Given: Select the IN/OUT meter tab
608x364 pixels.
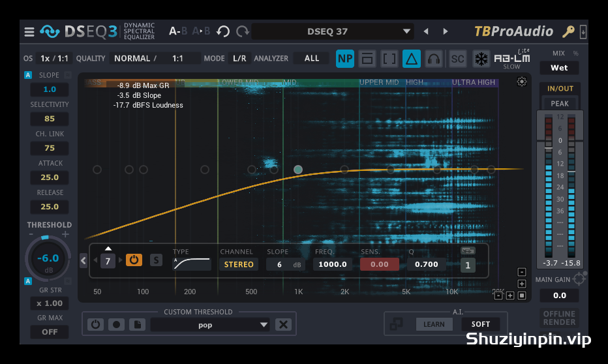Looking at the screenshot, I should (x=560, y=88).
